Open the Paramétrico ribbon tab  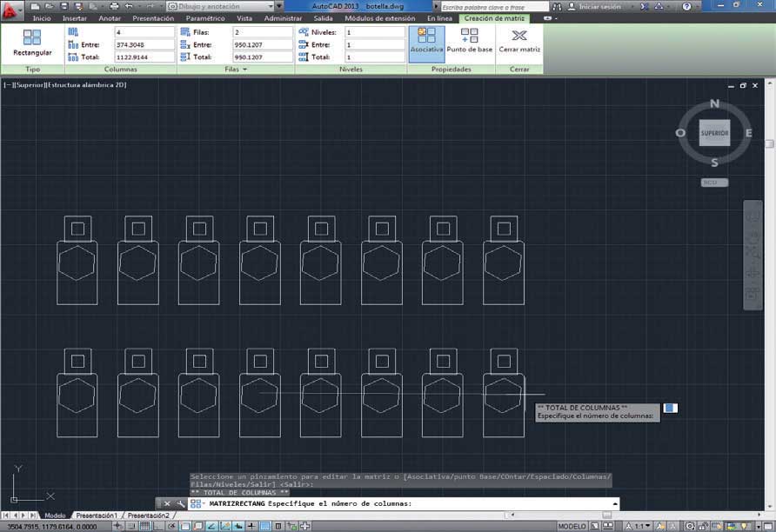(x=204, y=17)
